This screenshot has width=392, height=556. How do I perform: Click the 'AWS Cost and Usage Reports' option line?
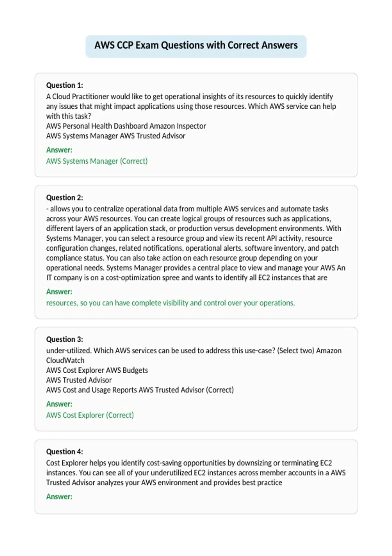click(x=140, y=390)
